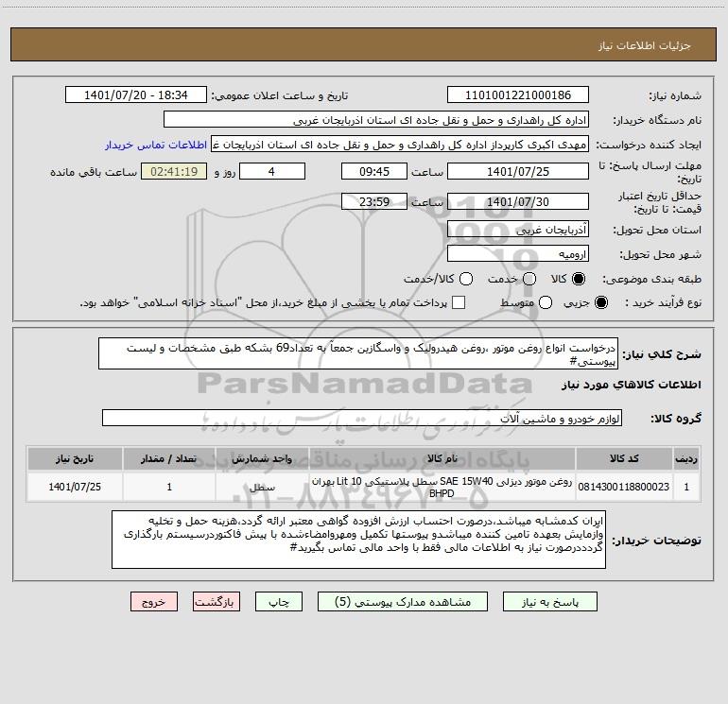Select the کالا/خدمت radio button
This screenshot has width=728, height=704.
tap(466, 279)
